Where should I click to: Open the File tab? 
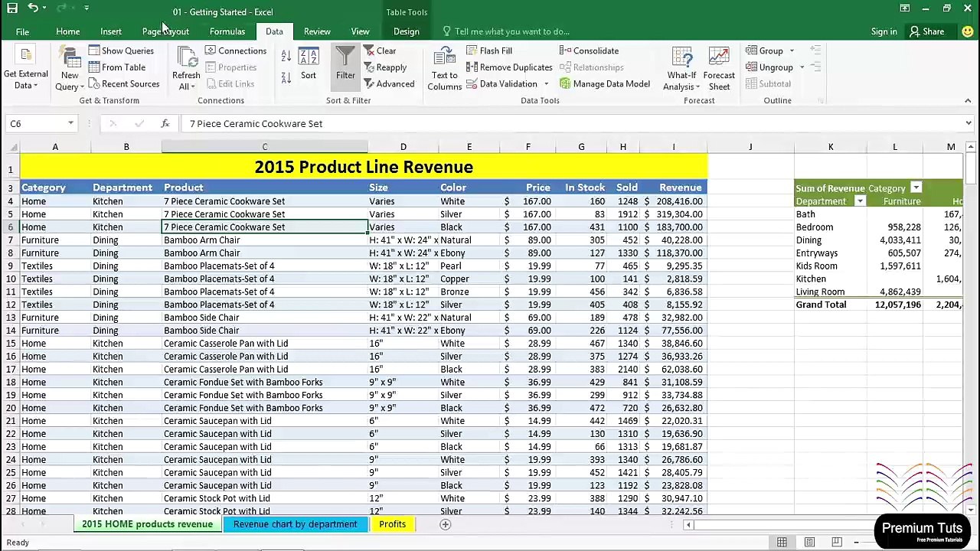[22, 31]
